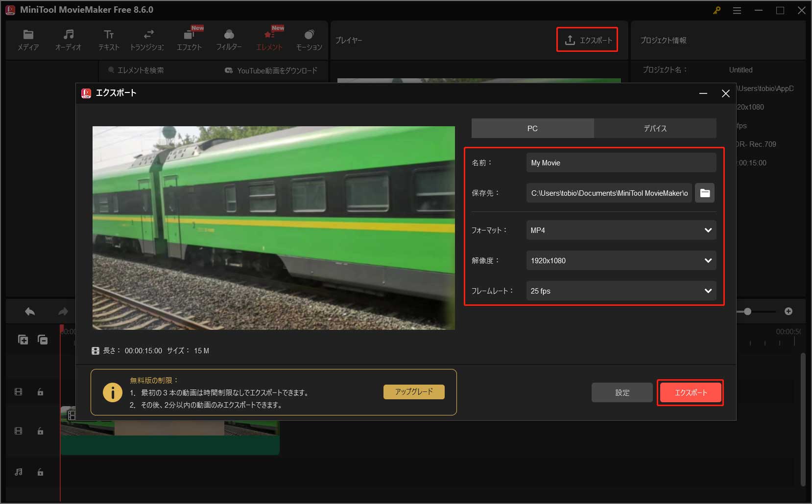Open the テキスト (Text) tab
Image resolution: width=812 pixels, height=504 pixels.
tap(109, 40)
